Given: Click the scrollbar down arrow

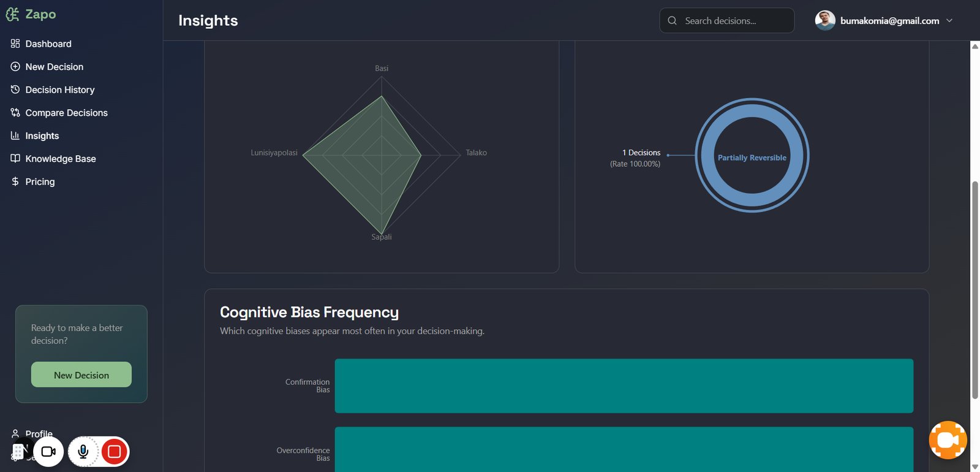Looking at the screenshot, I should point(974,466).
